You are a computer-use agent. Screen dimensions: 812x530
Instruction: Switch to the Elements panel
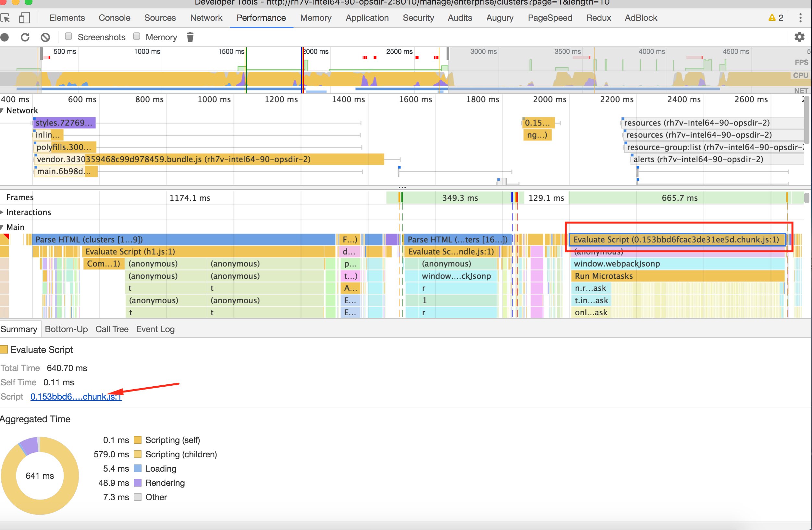click(x=67, y=18)
